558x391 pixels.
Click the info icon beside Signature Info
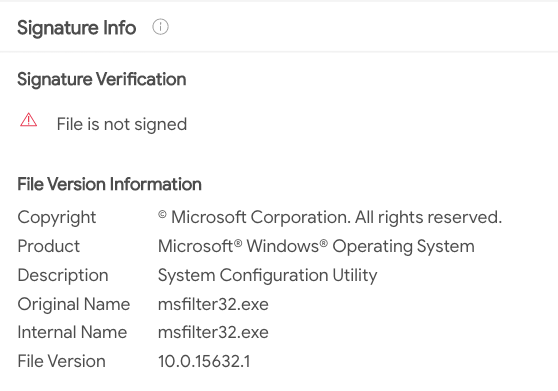point(160,27)
